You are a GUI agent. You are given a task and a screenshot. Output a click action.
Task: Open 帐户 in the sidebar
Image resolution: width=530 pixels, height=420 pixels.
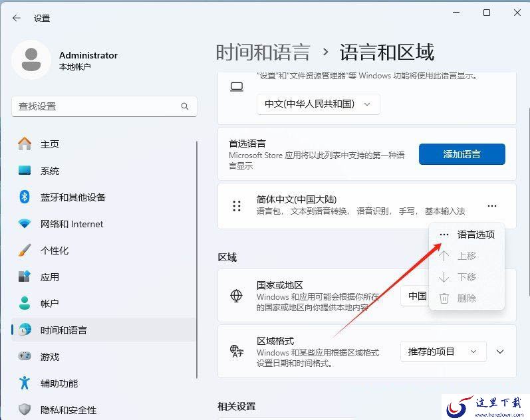point(104,303)
